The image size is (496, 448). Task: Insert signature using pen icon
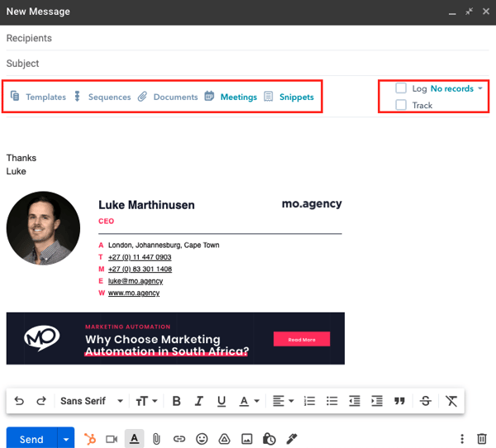tap(292, 439)
